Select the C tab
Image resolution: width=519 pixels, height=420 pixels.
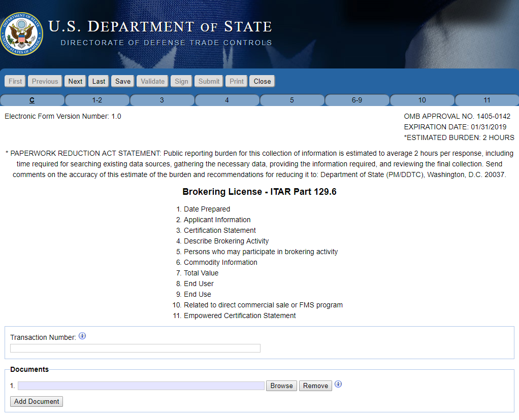pyautogui.click(x=32, y=100)
